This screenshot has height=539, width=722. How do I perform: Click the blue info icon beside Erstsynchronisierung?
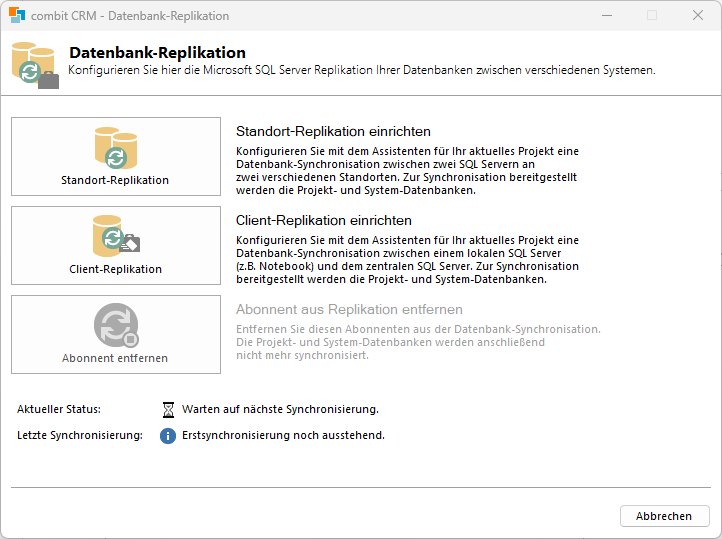point(168,435)
